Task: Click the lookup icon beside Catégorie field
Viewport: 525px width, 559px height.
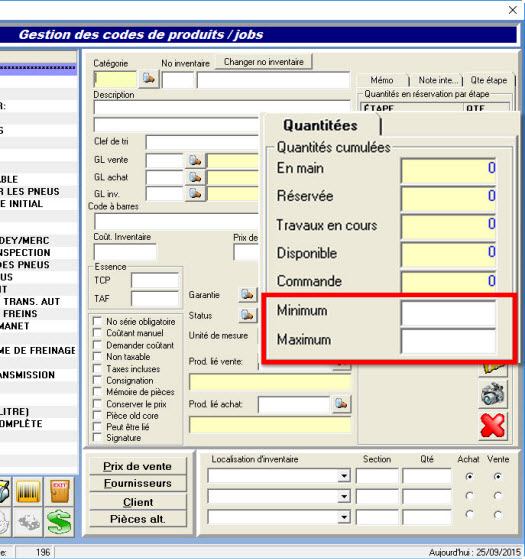Action: point(148,78)
